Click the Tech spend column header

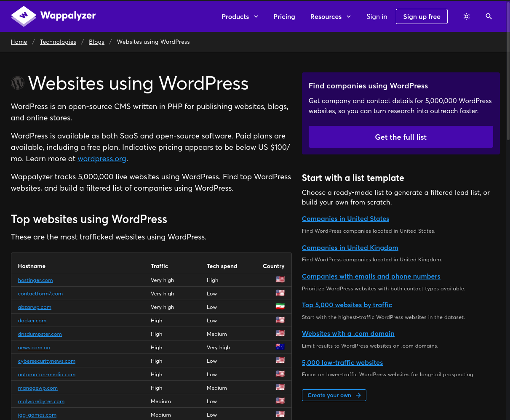click(222, 266)
